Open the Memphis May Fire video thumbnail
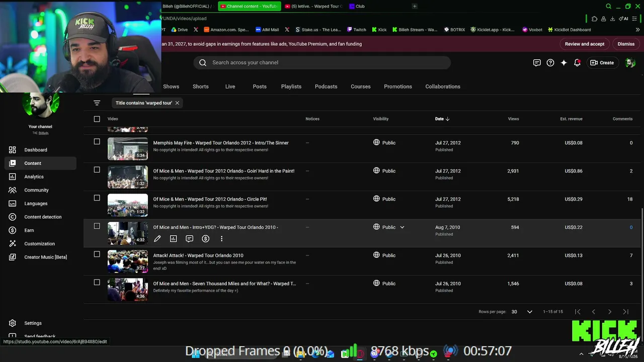Viewport: 644px width, 362px height. pyautogui.click(x=128, y=149)
